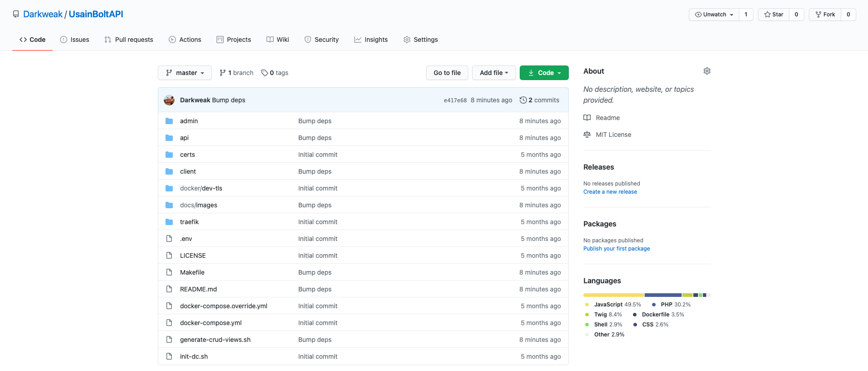Click Darkweak's avatar in commit header
868x371 pixels.
tap(169, 100)
